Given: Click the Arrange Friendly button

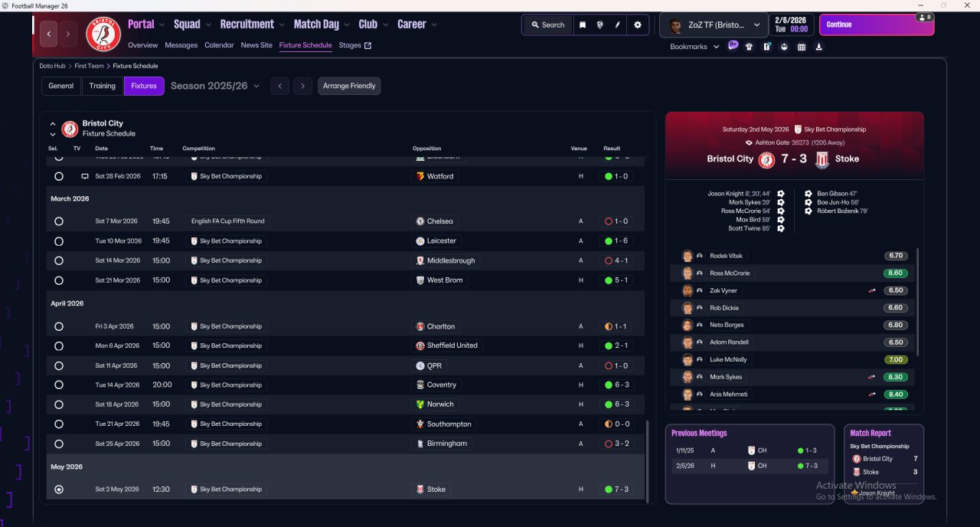Looking at the screenshot, I should coord(349,86).
